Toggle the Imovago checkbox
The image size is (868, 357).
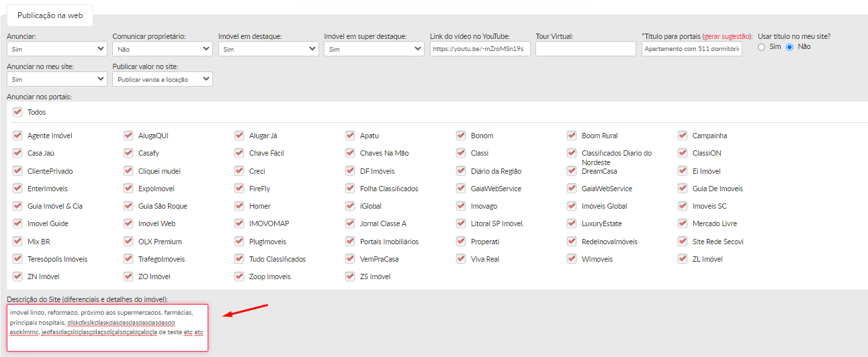coord(461,206)
